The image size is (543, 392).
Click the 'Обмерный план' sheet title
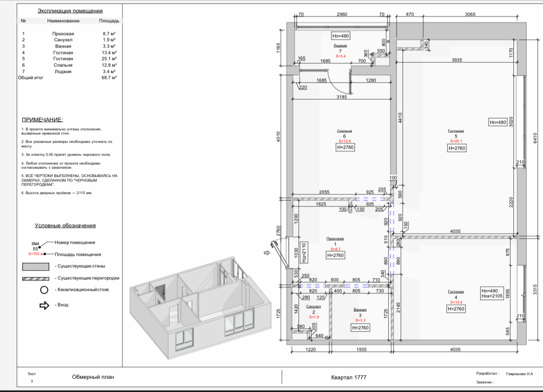pos(93,377)
